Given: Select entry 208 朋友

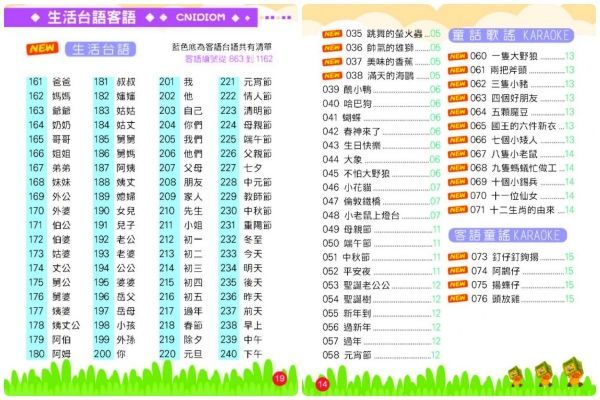Looking at the screenshot, I should [181, 182].
